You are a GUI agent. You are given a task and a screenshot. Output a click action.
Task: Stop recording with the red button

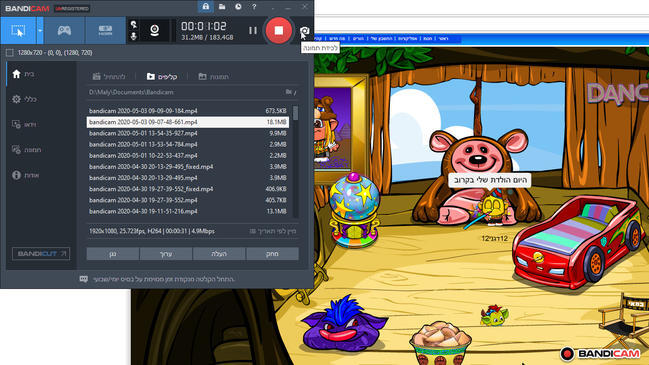click(279, 30)
